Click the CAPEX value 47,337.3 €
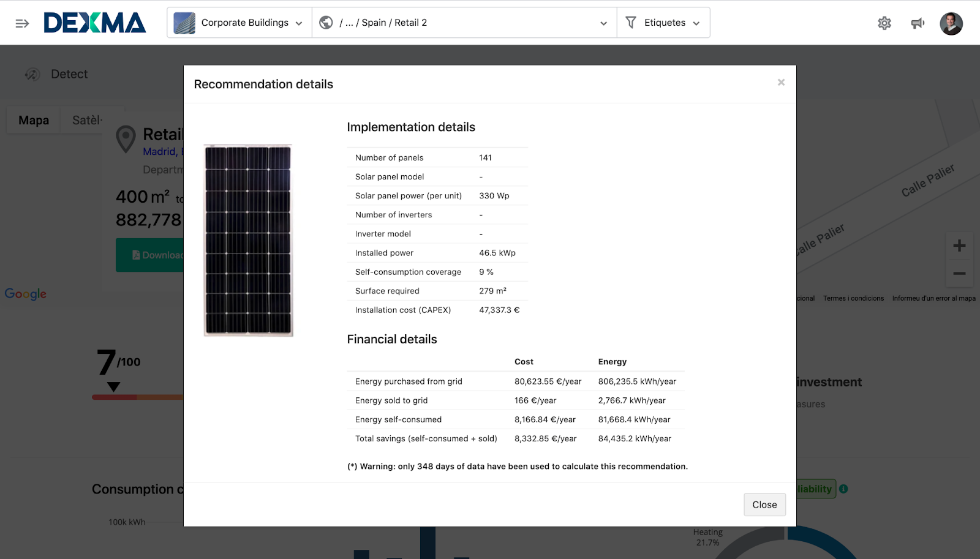 [x=499, y=310]
